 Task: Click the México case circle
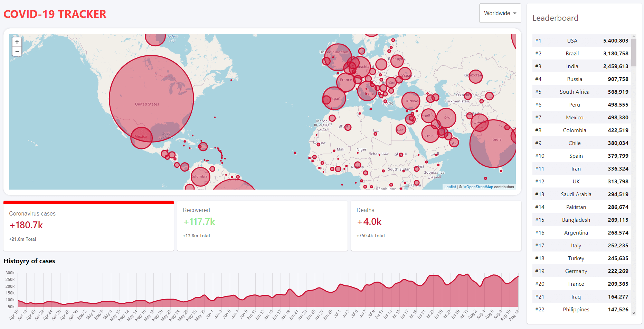141,138
